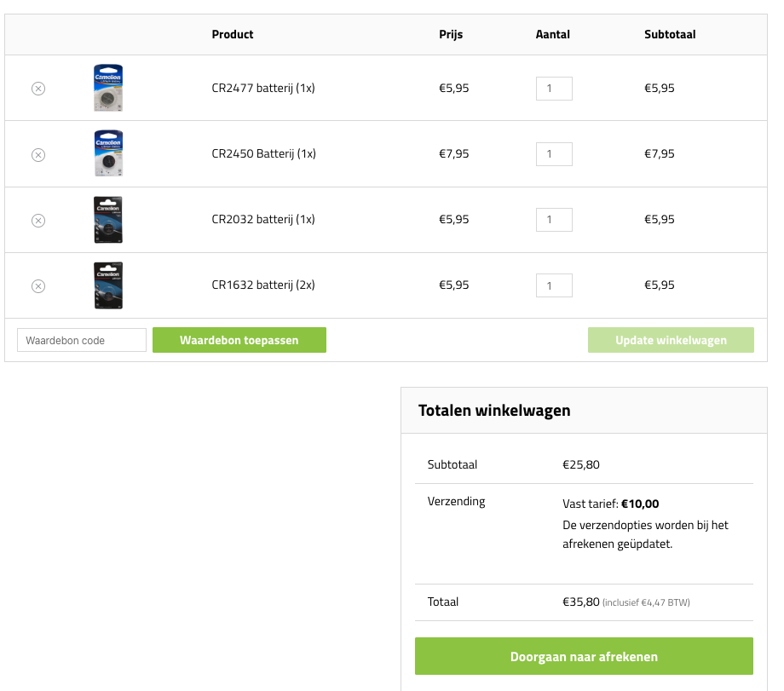Open the CR2477 battery product thumbnail
The height and width of the screenshot is (691, 784).
(x=108, y=88)
